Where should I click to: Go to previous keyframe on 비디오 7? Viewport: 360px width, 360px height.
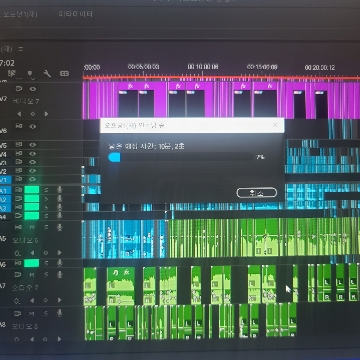19,114
